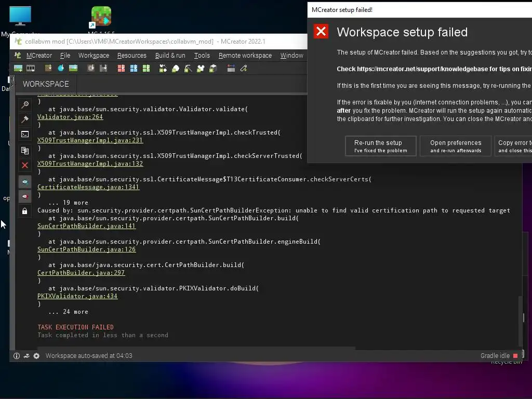Open the CertificateMessage.java:1341 link

[88, 187]
